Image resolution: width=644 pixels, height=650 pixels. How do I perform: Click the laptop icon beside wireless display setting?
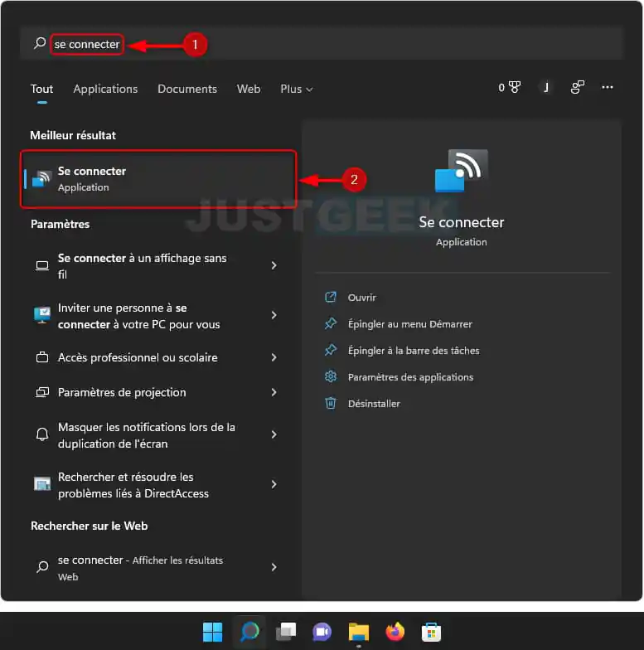(x=41, y=265)
